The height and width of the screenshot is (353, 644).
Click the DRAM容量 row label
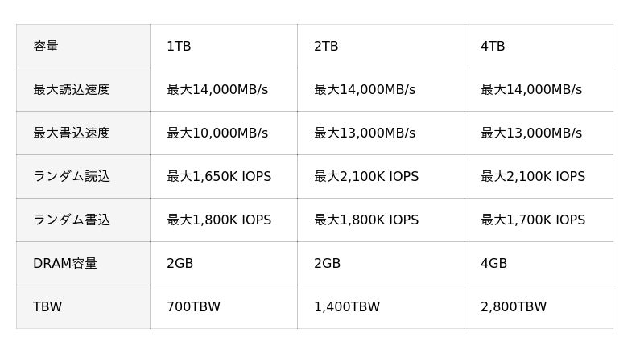83,264
